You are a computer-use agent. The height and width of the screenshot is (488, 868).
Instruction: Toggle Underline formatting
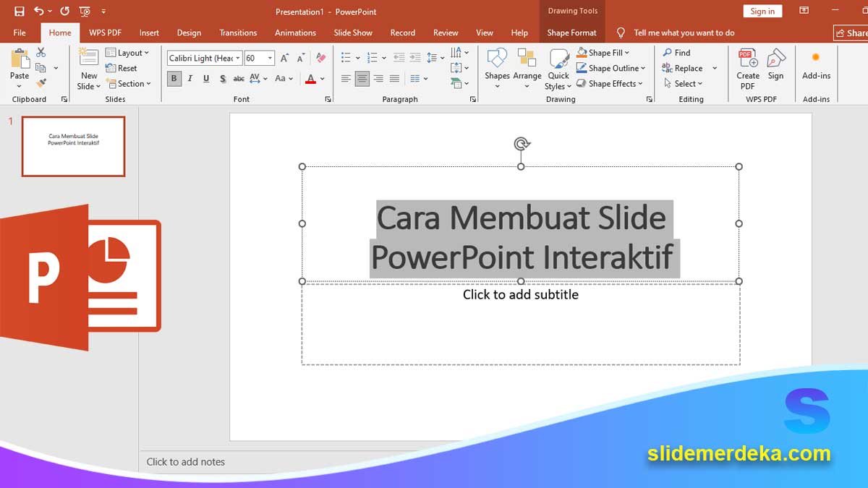[x=206, y=78]
